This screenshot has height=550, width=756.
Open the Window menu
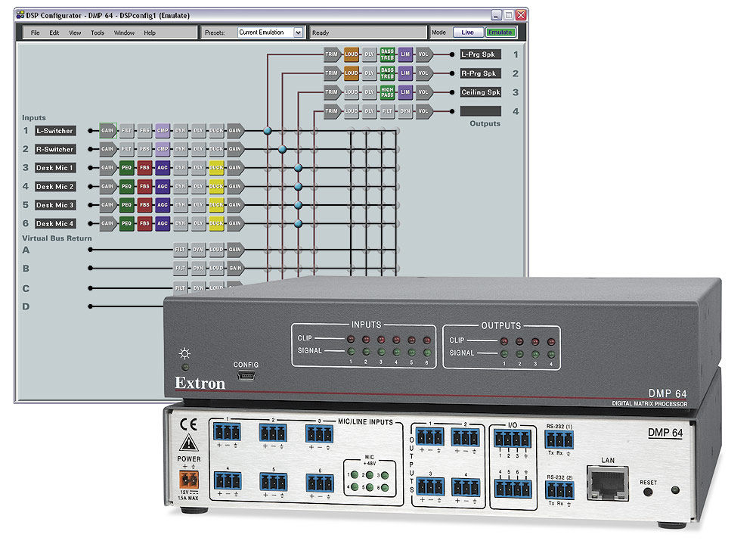pyautogui.click(x=124, y=33)
